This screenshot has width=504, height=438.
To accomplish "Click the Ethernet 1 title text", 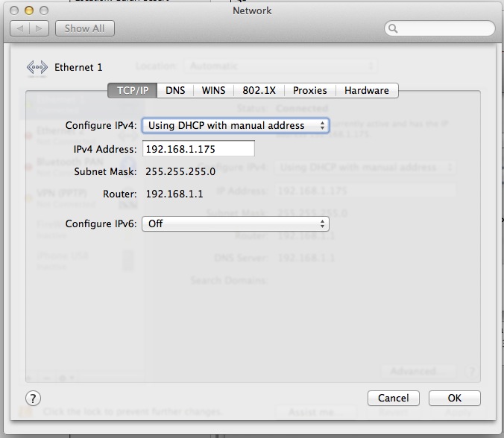I will 78,68.
